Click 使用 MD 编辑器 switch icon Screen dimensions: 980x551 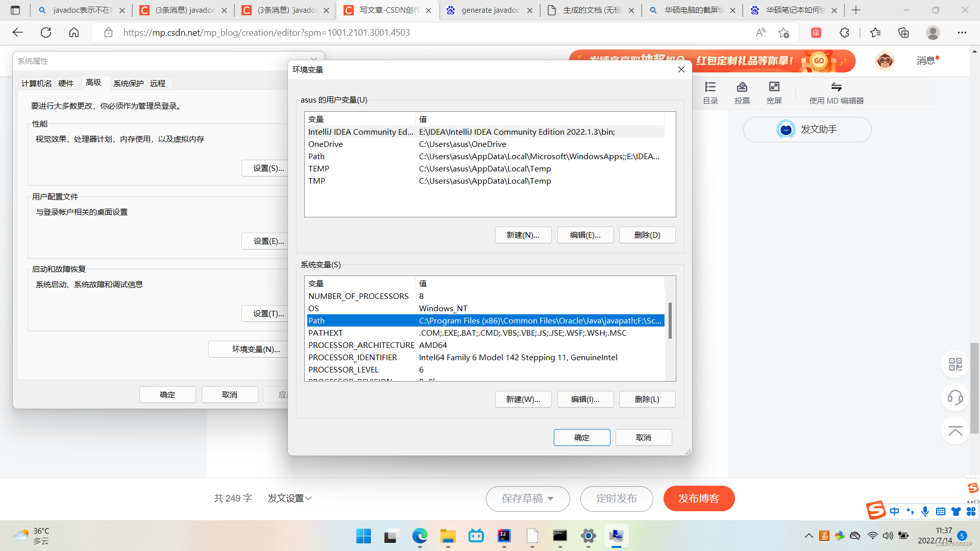pos(836,87)
